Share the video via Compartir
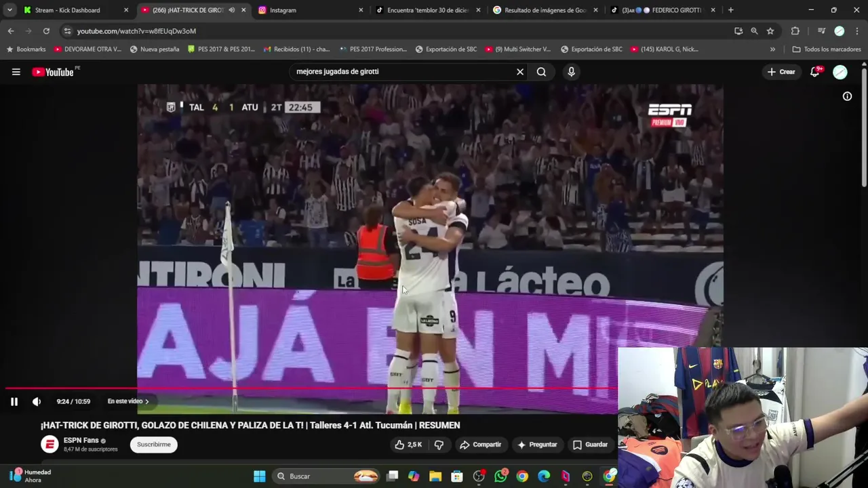This screenshot has height=488, width=868. tap(480, 445)
